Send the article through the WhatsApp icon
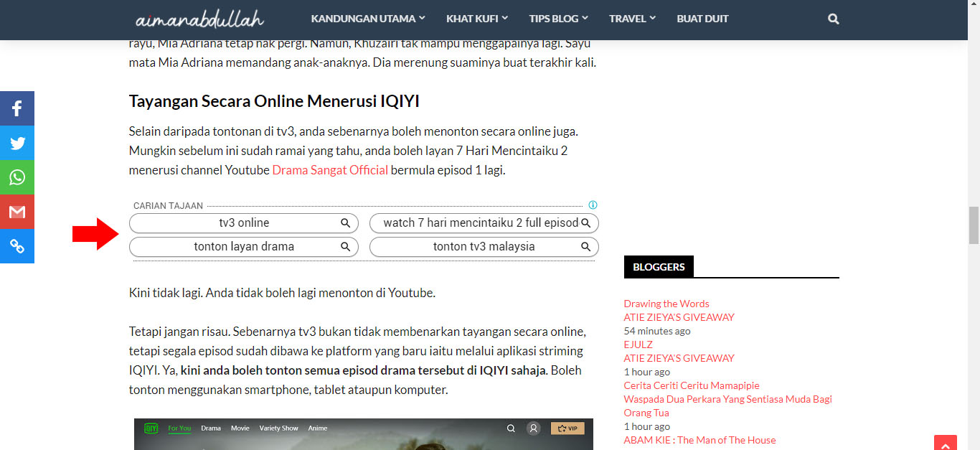Viewport: 980px width, 450px height. click(x=17, y=177)
